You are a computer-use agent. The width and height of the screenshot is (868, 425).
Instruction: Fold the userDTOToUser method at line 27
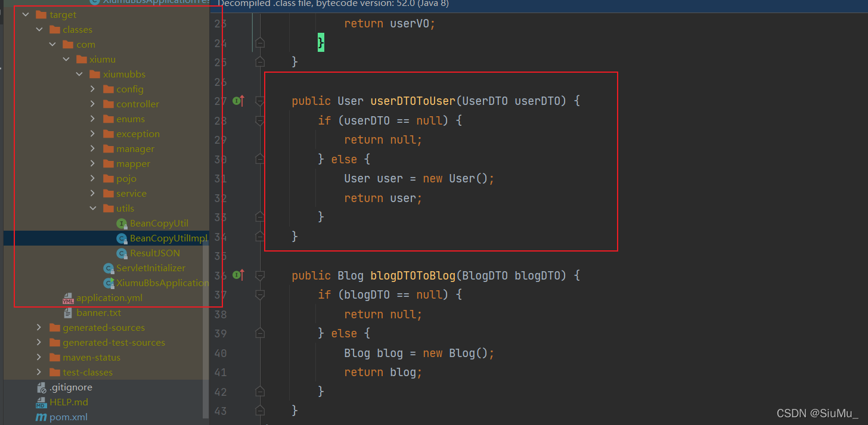click(x=260, y=101)
